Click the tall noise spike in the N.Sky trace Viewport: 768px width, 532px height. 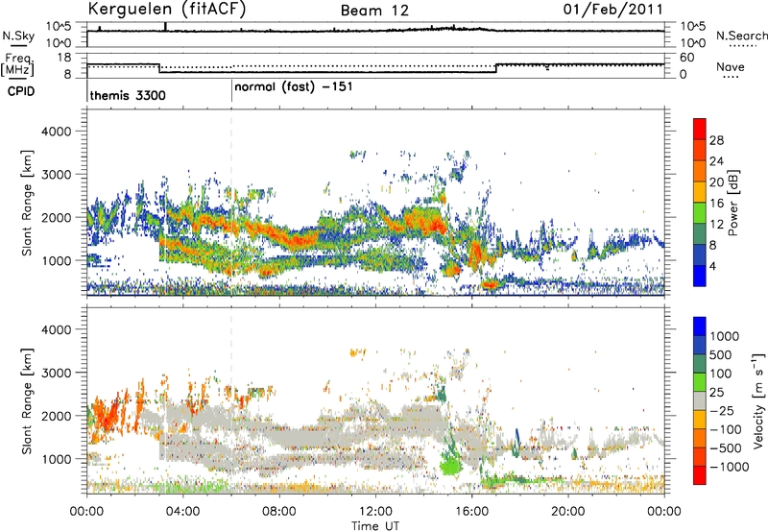(x=165, y=27)
